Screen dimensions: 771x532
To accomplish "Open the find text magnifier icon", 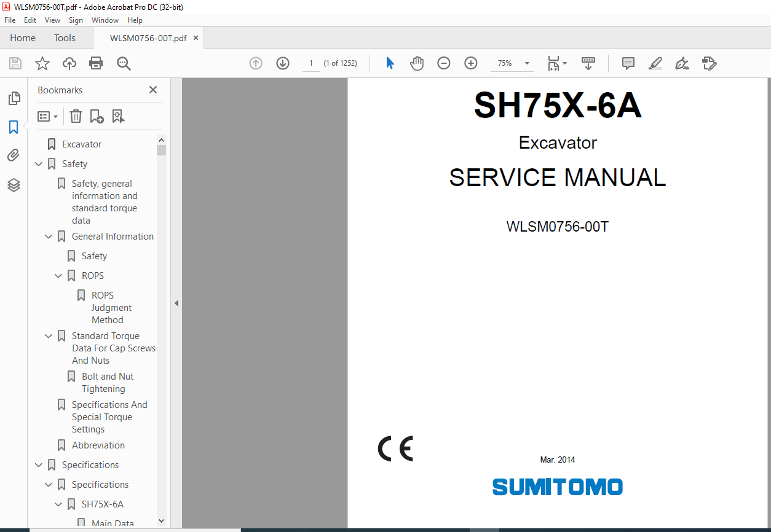I will point(124,63).
